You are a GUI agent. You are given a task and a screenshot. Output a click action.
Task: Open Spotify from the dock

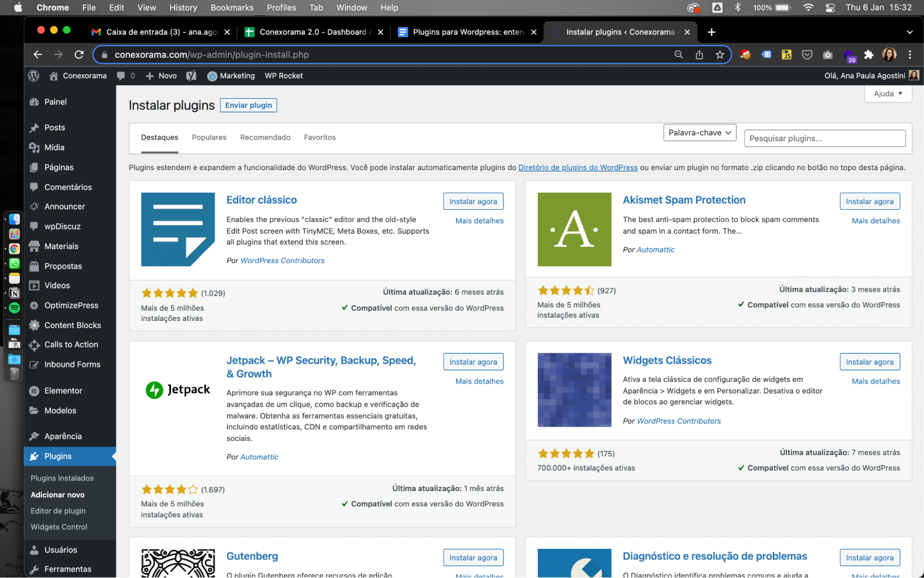[14, 308]
